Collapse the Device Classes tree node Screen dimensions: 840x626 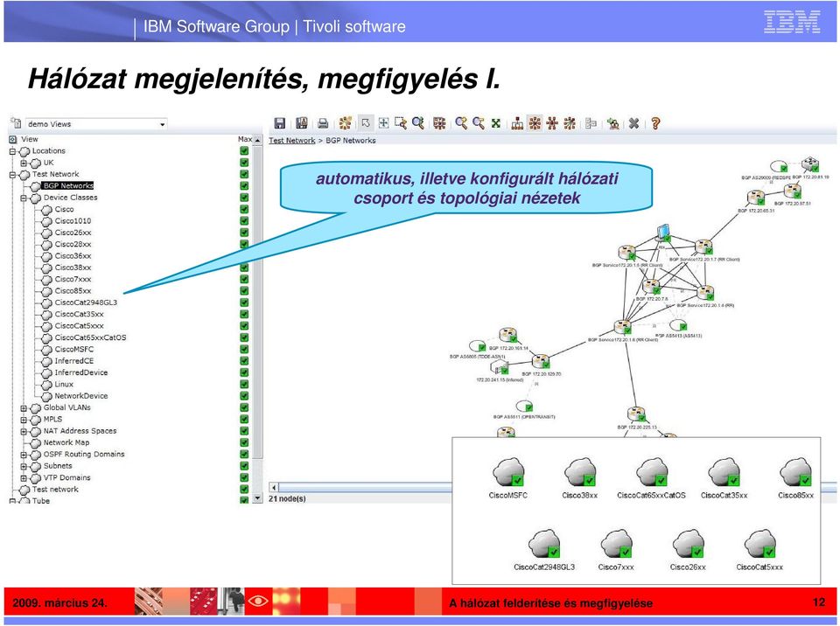tap(24, 198)
